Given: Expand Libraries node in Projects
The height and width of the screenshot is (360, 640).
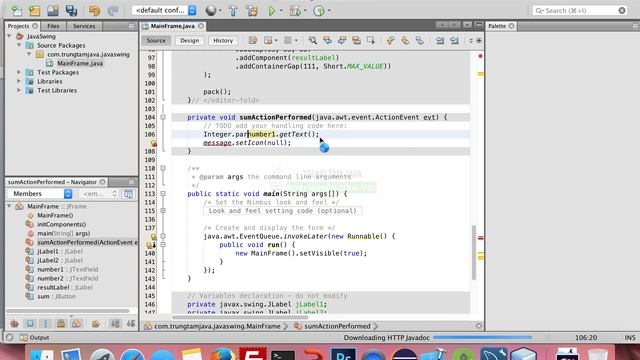Looking at the screenshot, I should tap(19, 81).
